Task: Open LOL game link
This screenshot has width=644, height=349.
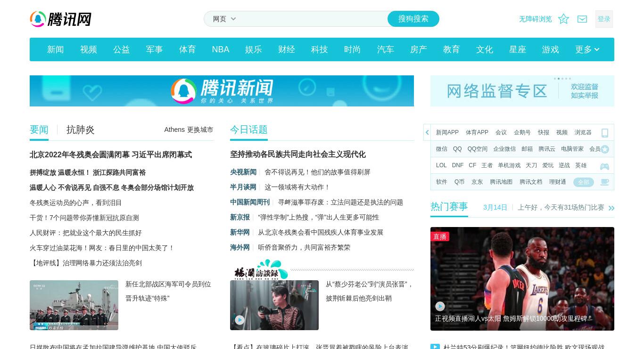Action: coord(441,165)
